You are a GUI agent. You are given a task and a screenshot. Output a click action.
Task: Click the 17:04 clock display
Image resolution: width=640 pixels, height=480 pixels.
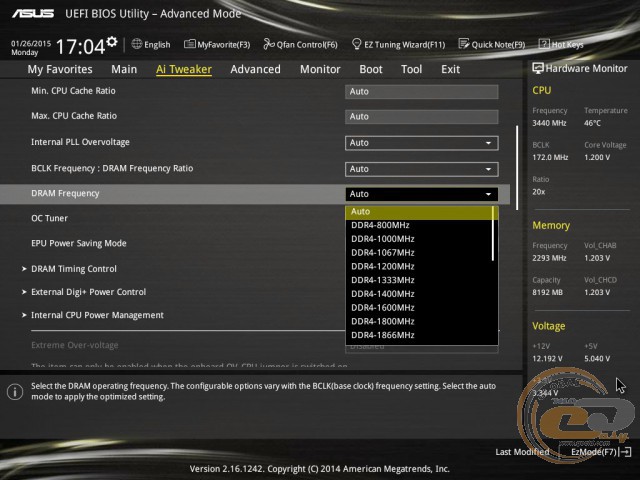coord(80,47)
